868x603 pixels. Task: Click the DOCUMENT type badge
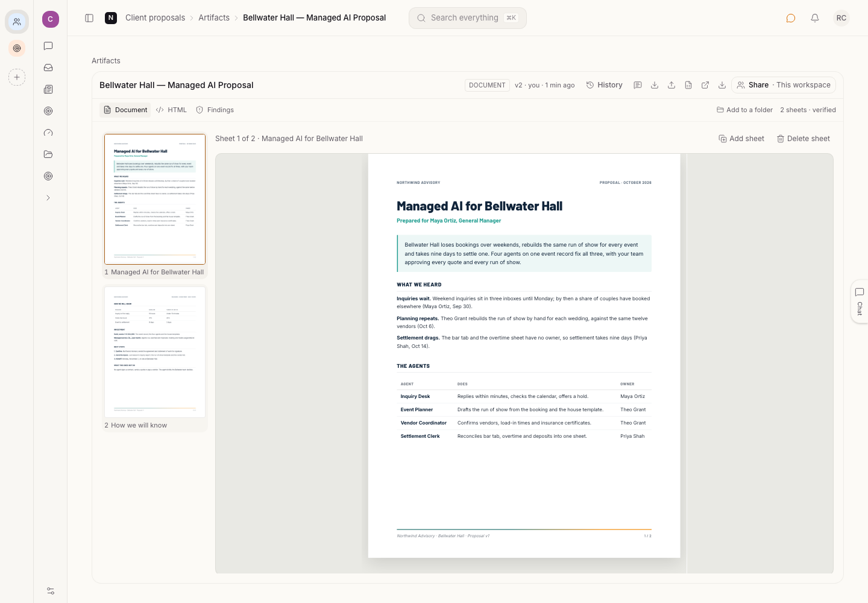pyautogui.click(x=487, y=85)
